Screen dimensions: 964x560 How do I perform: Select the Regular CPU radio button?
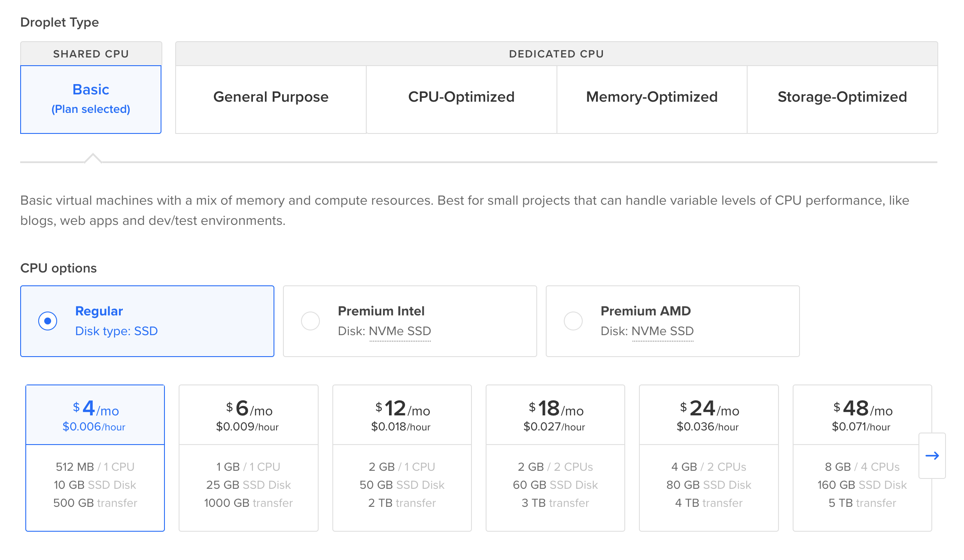(x=48, y=321)
